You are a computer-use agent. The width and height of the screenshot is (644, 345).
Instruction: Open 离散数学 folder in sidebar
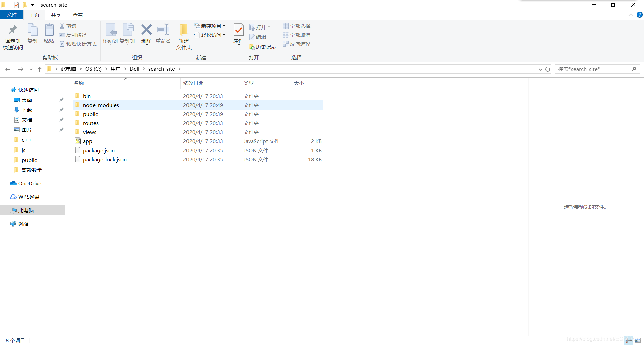click(28, 170)
